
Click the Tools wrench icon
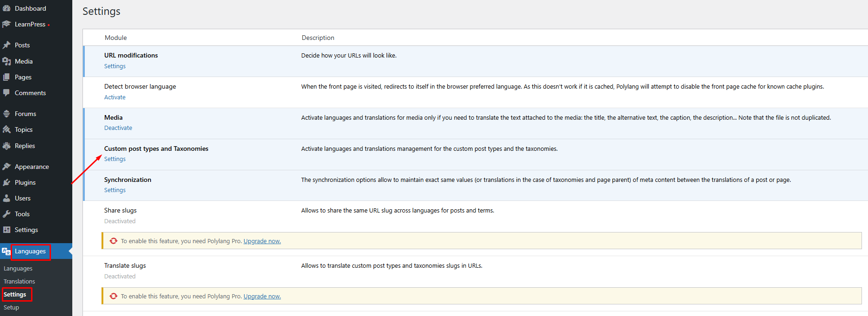6,214
